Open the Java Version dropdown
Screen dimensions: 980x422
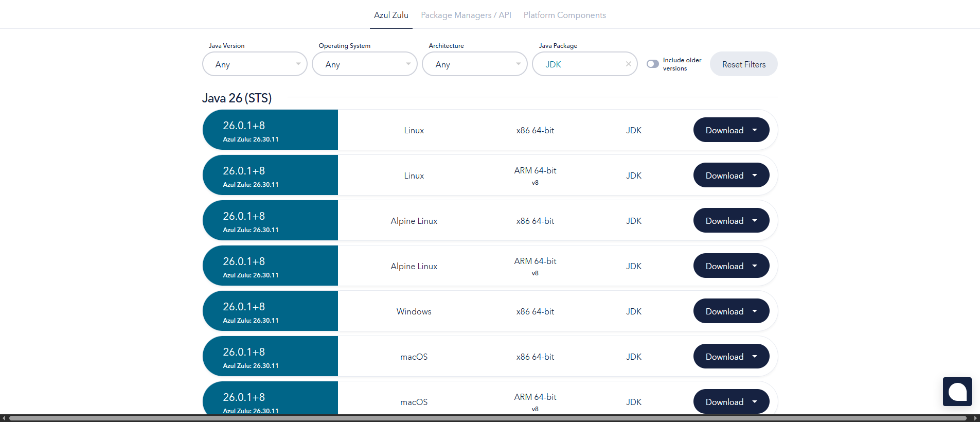pos(255,64)
